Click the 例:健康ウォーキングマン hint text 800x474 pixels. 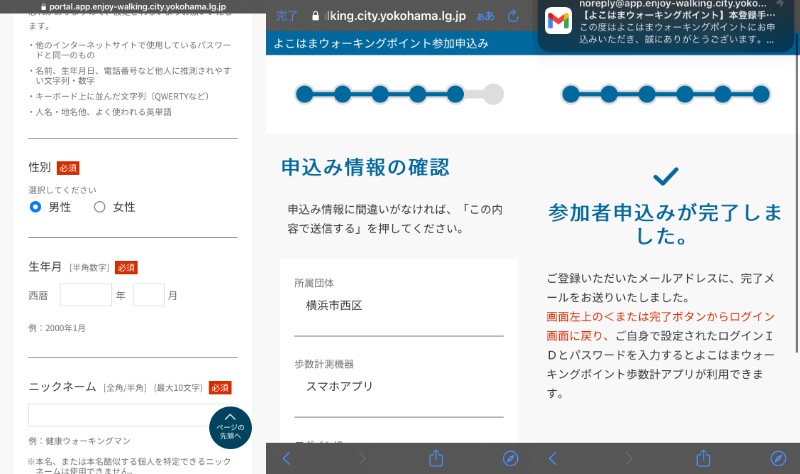(x=79, y=441)
